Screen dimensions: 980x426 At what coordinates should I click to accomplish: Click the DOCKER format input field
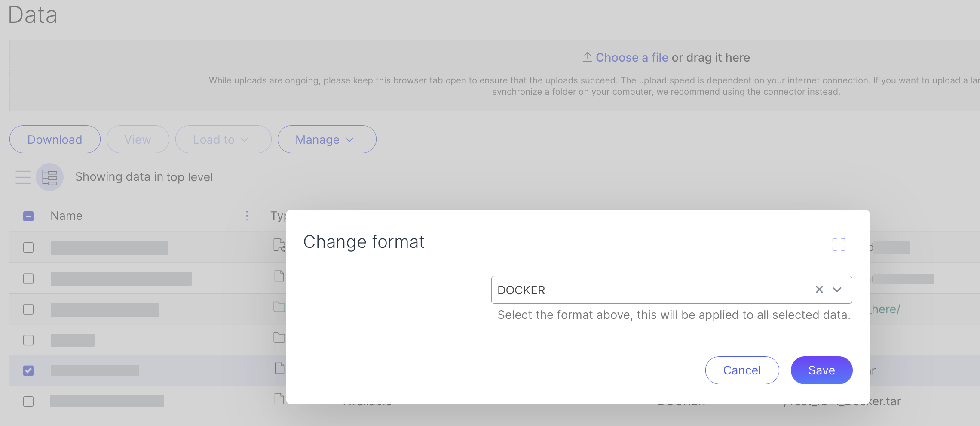[645, 290]
